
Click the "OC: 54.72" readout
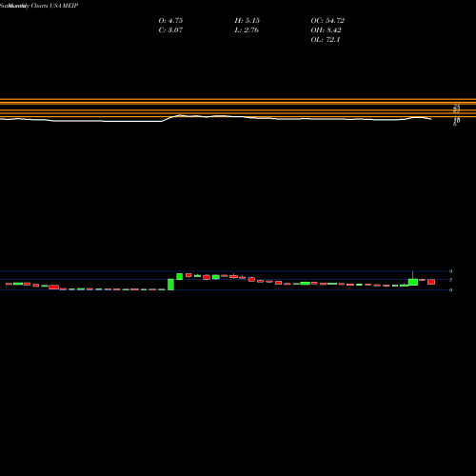coord(327,21)
